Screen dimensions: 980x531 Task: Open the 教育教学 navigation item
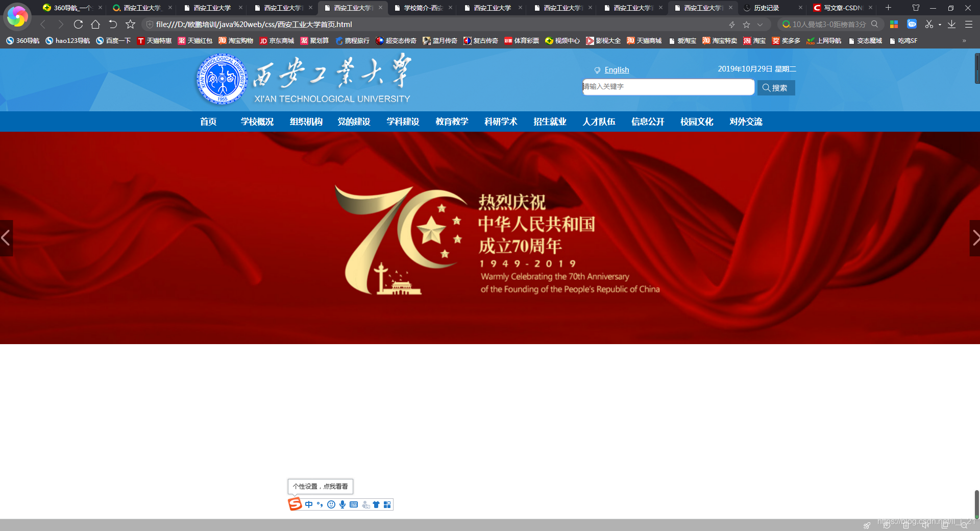click(452, 122)
